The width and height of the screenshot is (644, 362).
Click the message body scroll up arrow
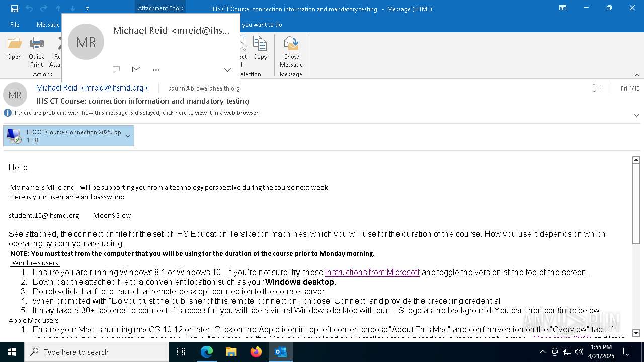click(636, 160)
